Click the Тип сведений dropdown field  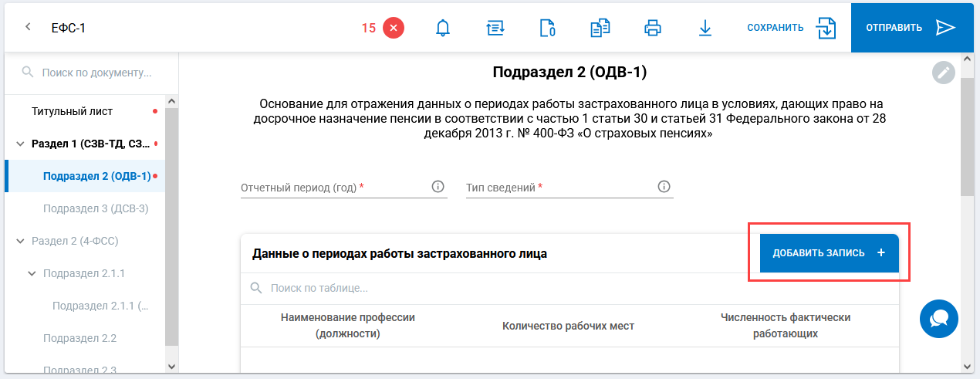[559, 188]
